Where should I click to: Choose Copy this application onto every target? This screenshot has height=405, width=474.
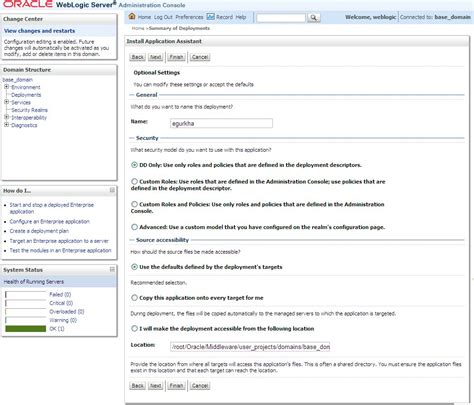(134, 298)
